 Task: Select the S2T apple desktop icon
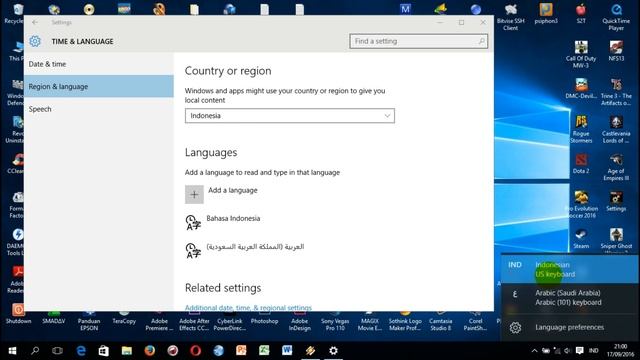581,14
